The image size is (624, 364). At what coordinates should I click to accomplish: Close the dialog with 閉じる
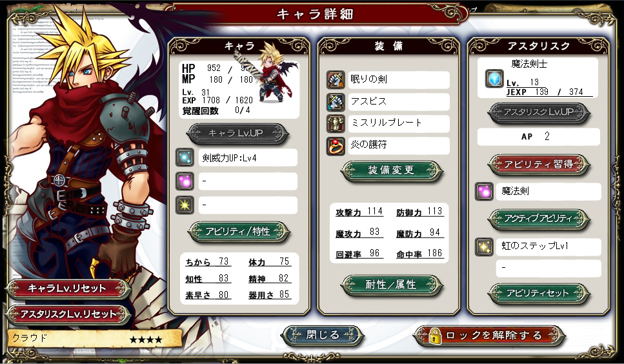click(323, 336)
